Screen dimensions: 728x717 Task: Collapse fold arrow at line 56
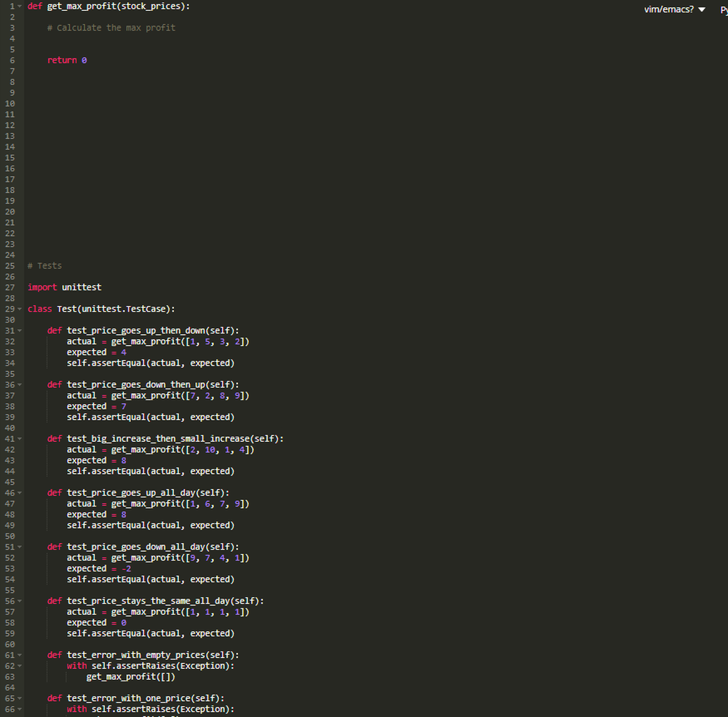pyautogui.click(x=20, y=601)
